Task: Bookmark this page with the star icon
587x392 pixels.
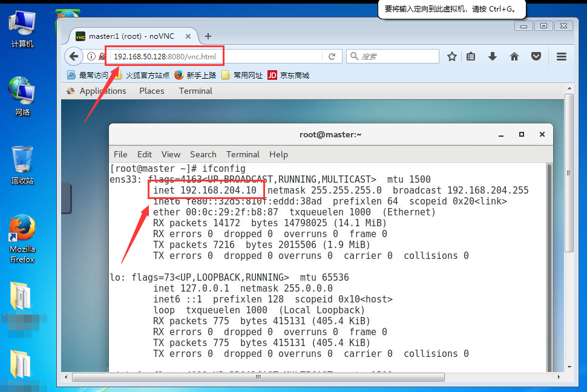Action: pyautogui.click(x=451, y=56)
